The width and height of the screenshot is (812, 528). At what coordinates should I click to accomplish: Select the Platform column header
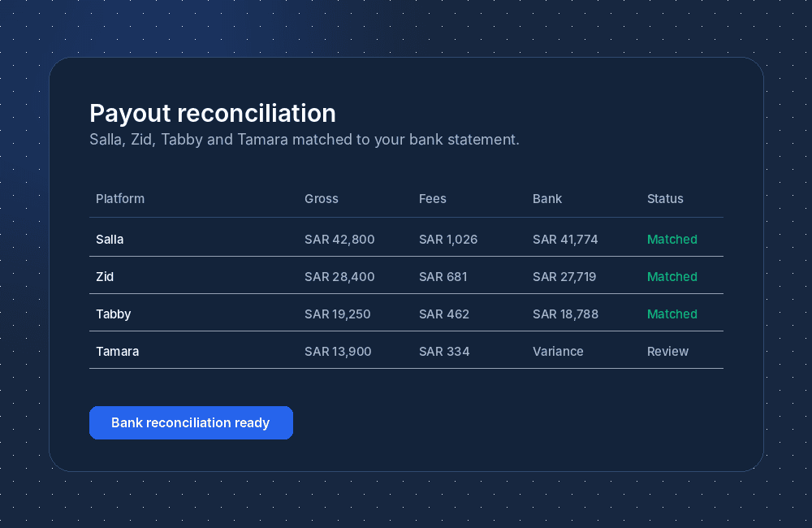[x=120, y=198]
